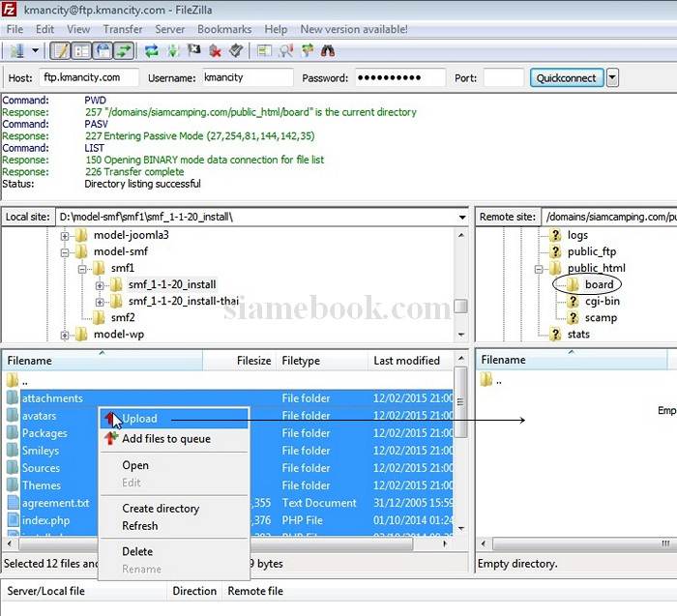The image size is (677, 616).
Task: Expand the model-wp tree node
Action: pos(65,336)
